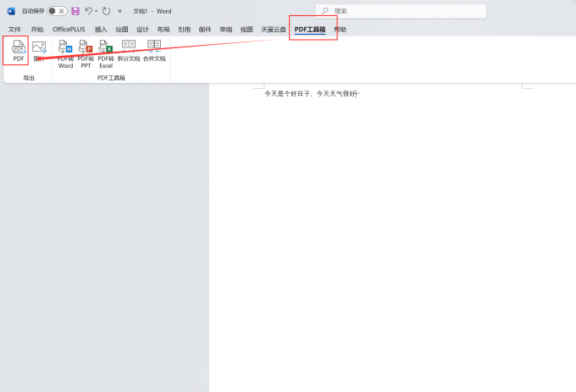Open the Customize Quick Access Toolbar dropdown
Screen dimensions: 576x392
(x=119, y=11)
